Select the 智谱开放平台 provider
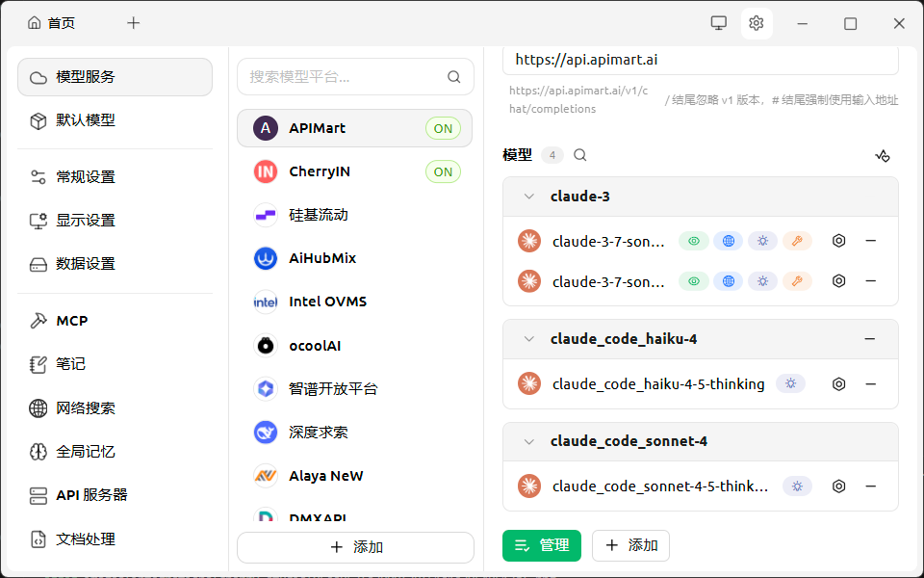This screenshot has height=578, width=924. point(355,388)
